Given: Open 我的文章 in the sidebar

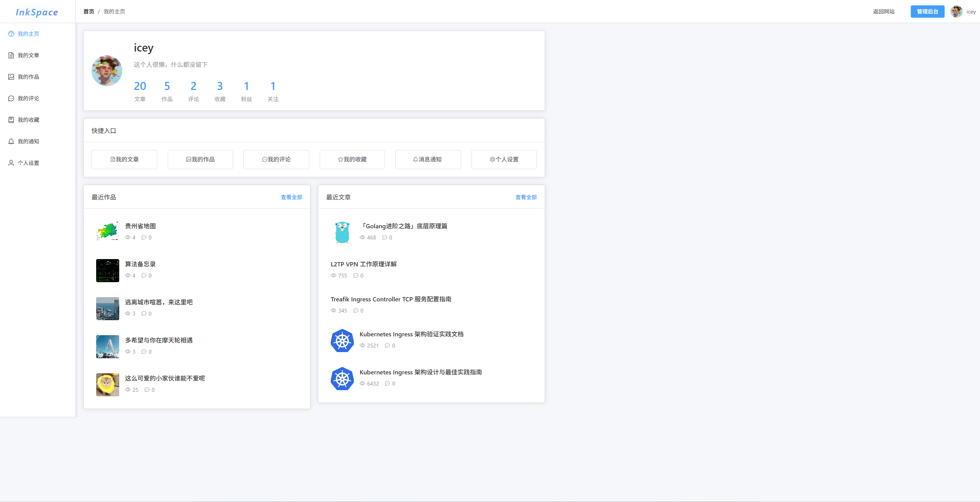Looking at the screenshot, I should pos(28,55).
